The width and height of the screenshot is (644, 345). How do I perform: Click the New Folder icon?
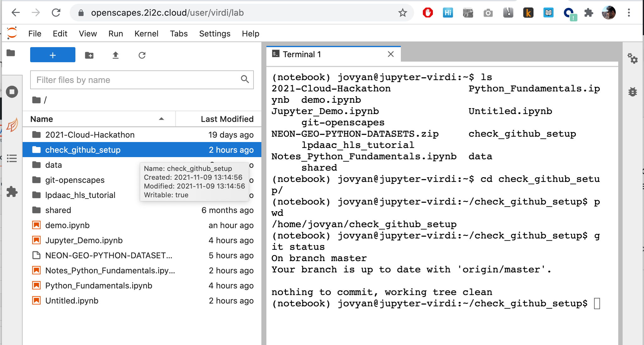pyautogui.click(x=89, y=55)
